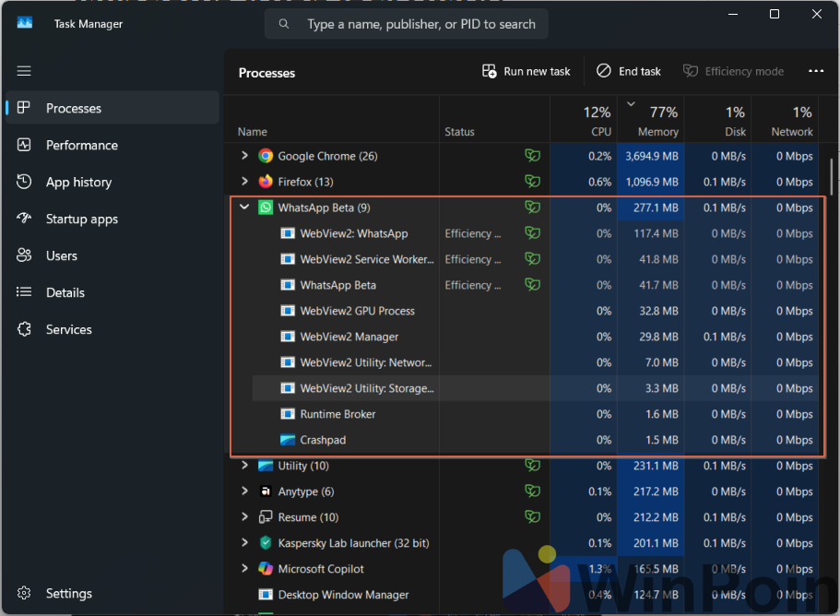This screenshot has height=616, width=840.
Task: Sort processes by the Status column
Action: 494,119
